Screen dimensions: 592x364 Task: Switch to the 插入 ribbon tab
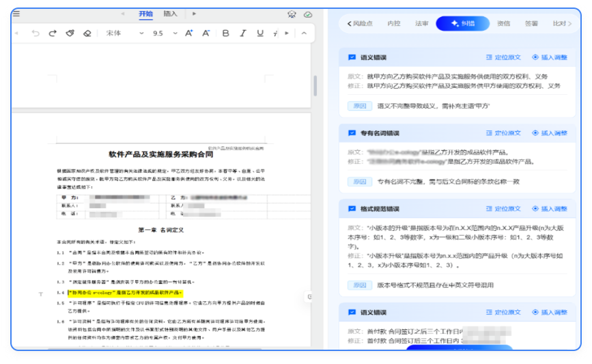click(x=171, y=14)
